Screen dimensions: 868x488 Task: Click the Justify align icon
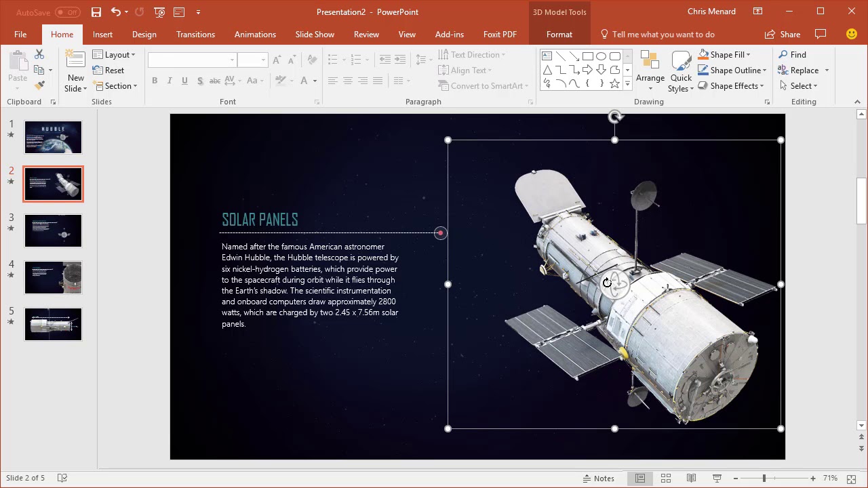(378, 81)
